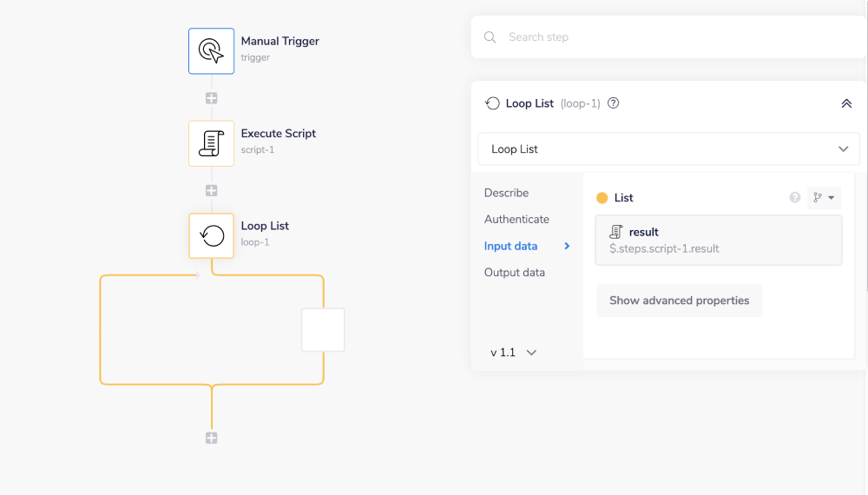Open the Authenticate tab
The height and width of the screenshot is (495, 868).
point(516,220)
